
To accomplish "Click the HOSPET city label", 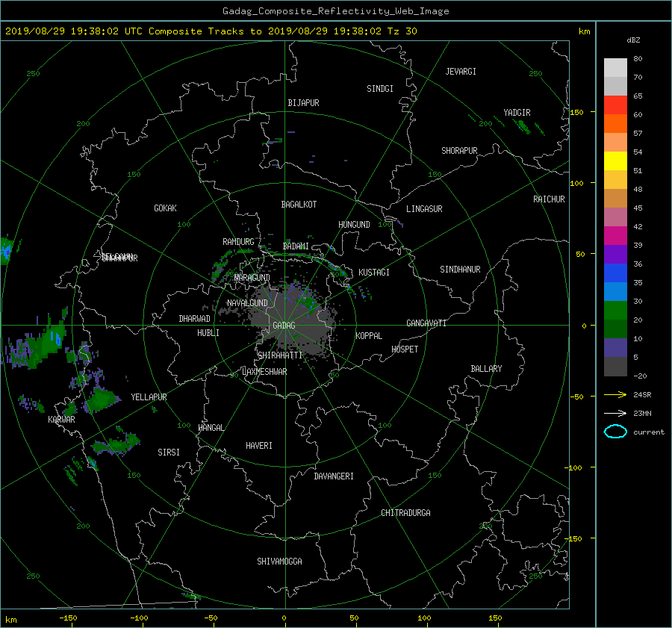I will [405, 349].
